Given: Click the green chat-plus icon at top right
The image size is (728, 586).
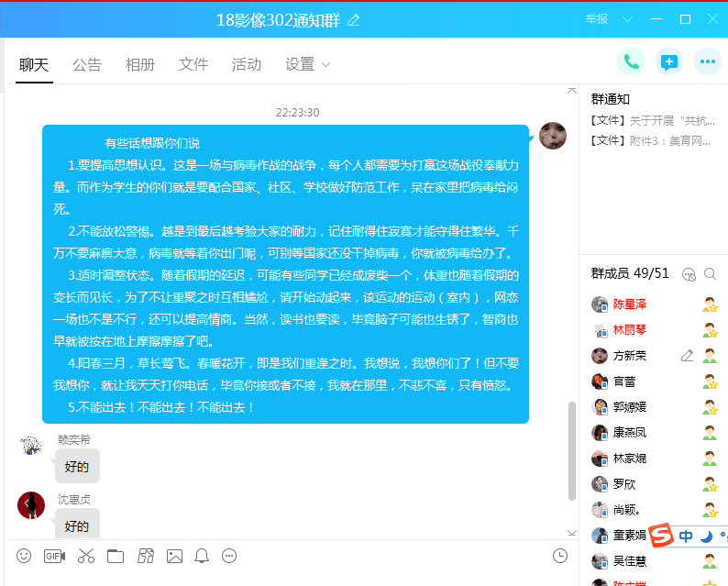Looking at the screenshot, I should pos(669,61).
